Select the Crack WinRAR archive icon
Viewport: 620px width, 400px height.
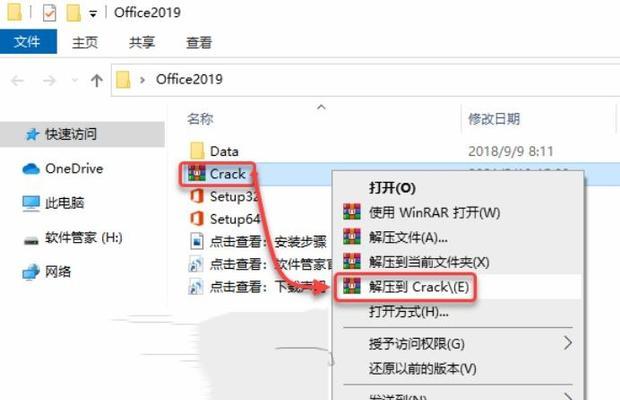(x=197, y=174)
